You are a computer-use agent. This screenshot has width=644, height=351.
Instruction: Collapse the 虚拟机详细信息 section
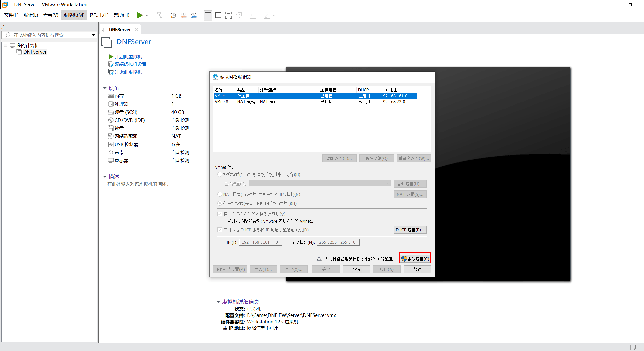point(218,302)
